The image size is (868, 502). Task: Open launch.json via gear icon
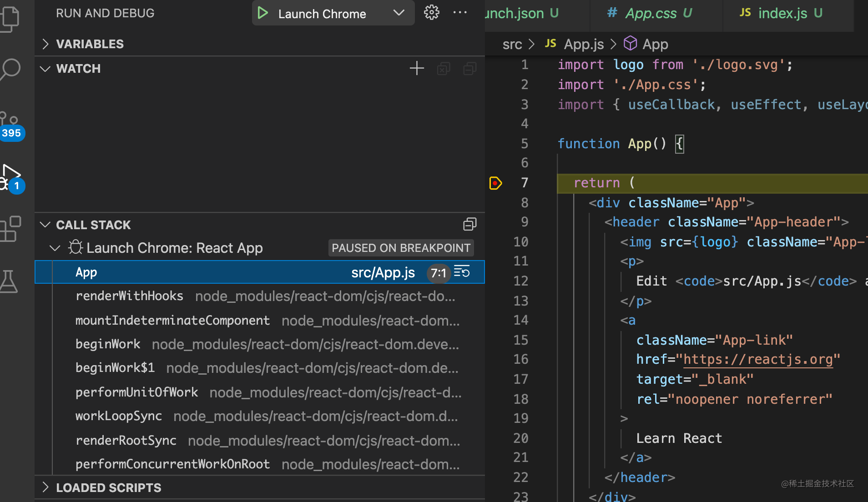tap(431, 13)
